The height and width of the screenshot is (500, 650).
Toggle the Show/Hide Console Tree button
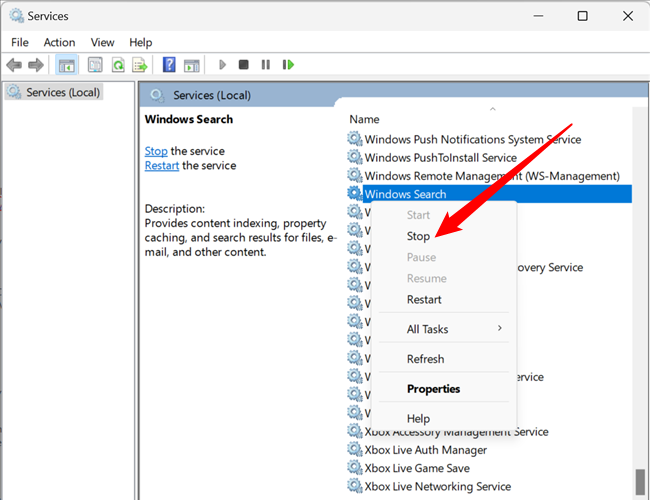coord(67,65)
